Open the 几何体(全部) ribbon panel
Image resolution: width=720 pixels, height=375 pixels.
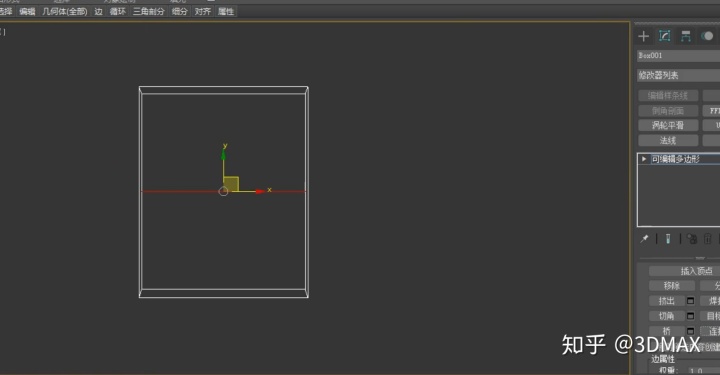tap(65, 11)
